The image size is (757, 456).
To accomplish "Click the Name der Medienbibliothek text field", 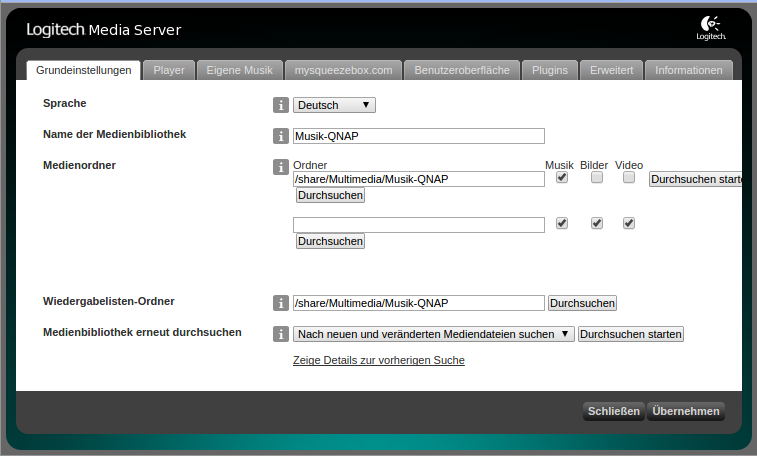I will tap(418, 136).
